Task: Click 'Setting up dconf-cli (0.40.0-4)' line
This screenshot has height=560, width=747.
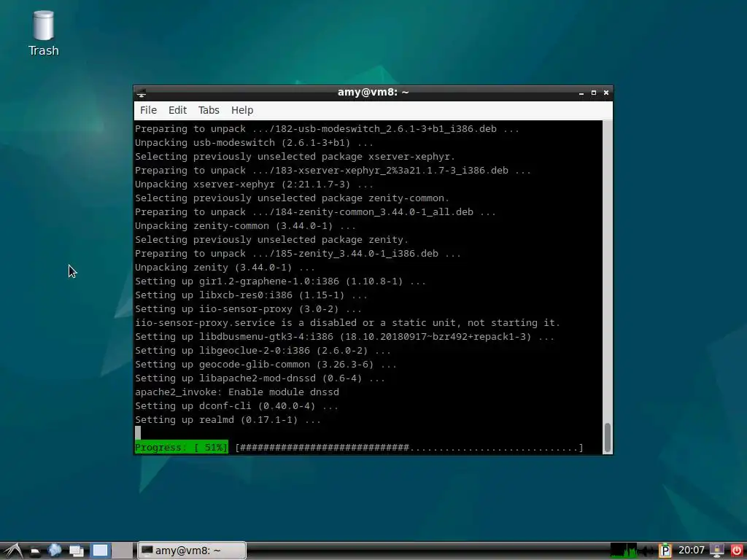Action: 237,406
